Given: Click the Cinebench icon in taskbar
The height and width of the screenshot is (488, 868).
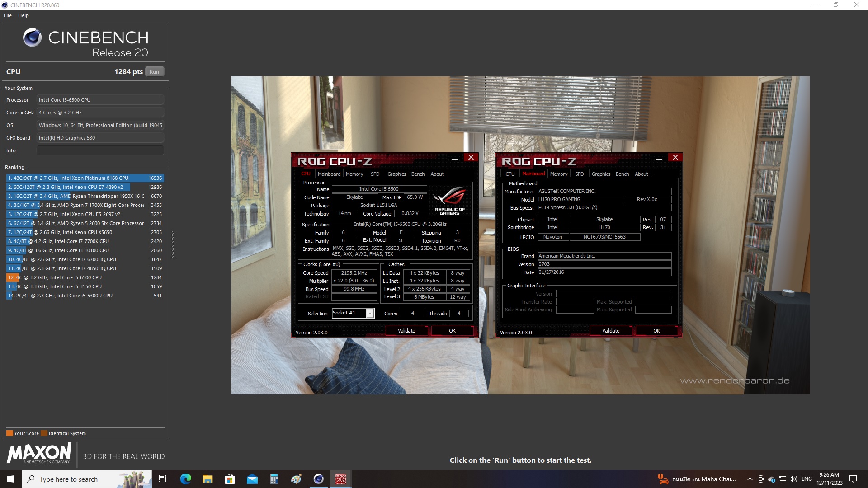Looking at the screenshot, I should click(x=318, y=479).
